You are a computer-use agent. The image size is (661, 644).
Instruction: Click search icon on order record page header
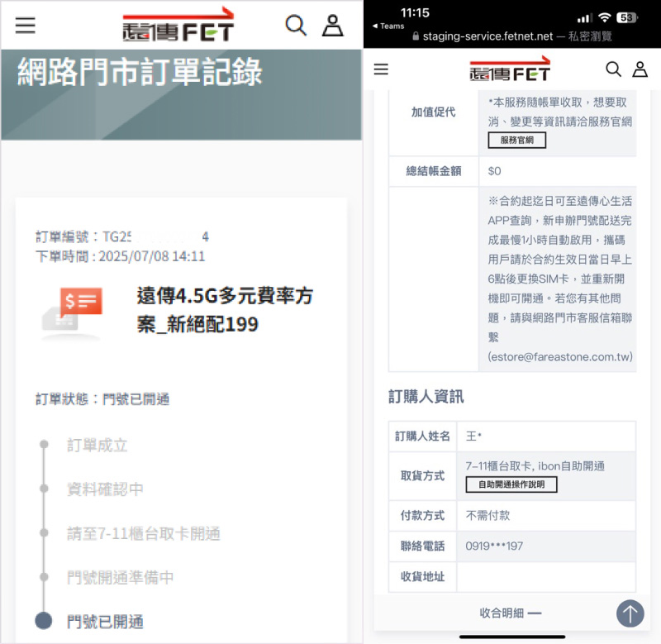pyautogui.click(x=295, y=25)
